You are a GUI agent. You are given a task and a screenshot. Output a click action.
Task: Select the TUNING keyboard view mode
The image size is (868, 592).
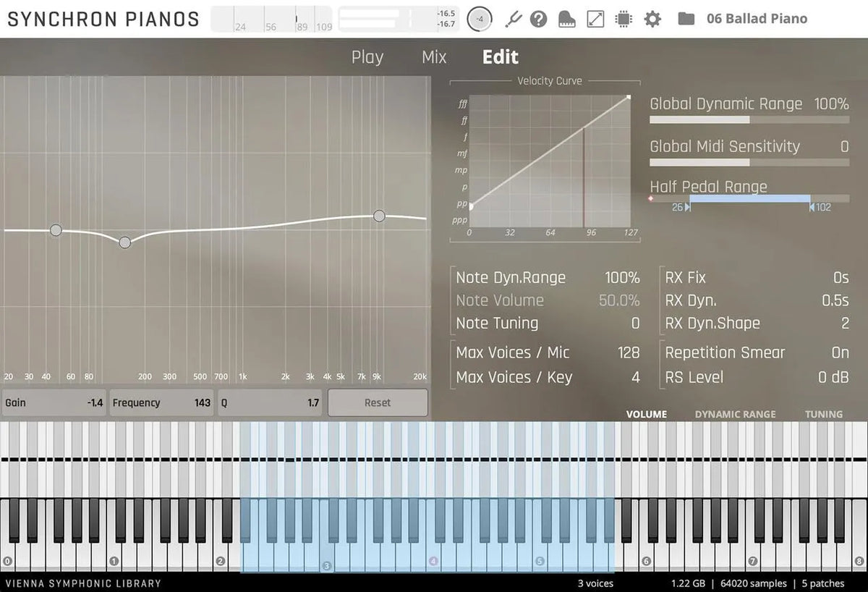tap(823, 414)
